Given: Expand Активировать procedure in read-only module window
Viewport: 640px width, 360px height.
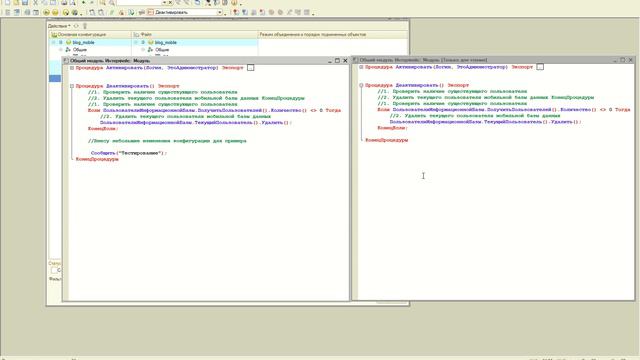Looking at the screenshot, I should click(361, 67).
